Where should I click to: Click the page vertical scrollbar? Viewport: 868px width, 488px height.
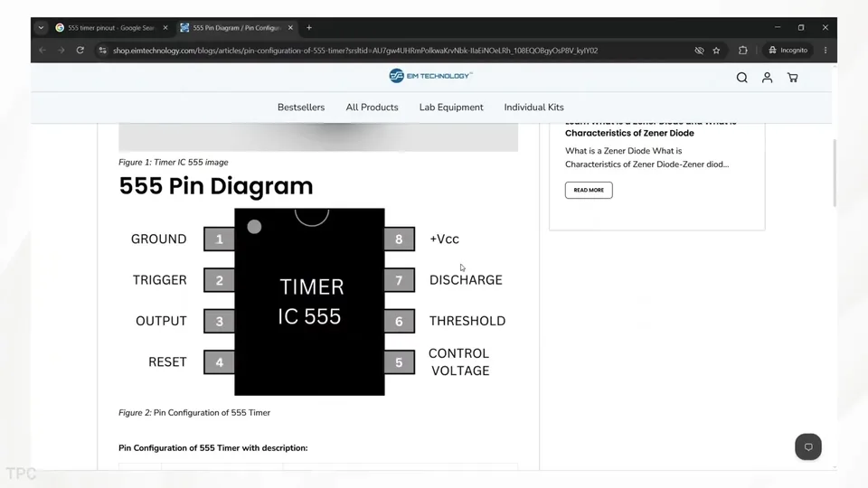(x=835, y=174)
